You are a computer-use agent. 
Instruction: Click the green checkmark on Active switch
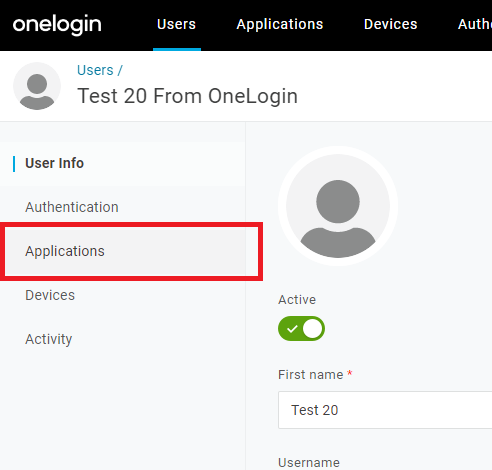tap(292, 329)
